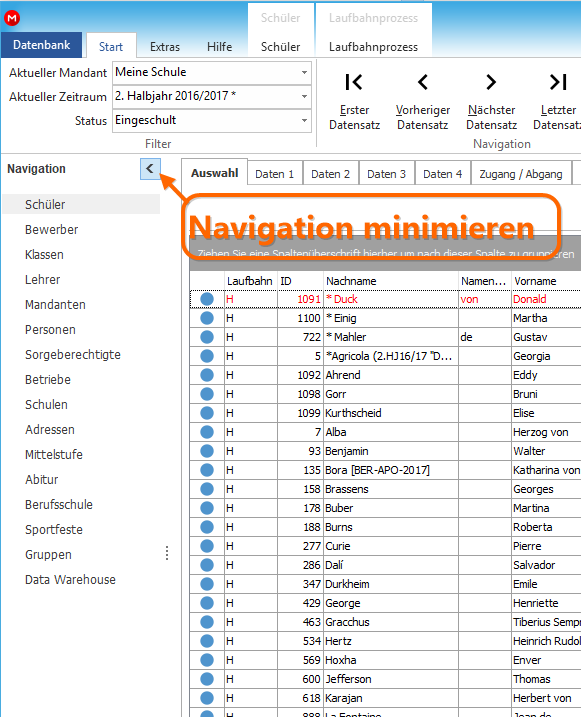The width and height of the screenshot is (581, 717).
Task: Click the blue status dot for Hertz
Action: point(207,641)
